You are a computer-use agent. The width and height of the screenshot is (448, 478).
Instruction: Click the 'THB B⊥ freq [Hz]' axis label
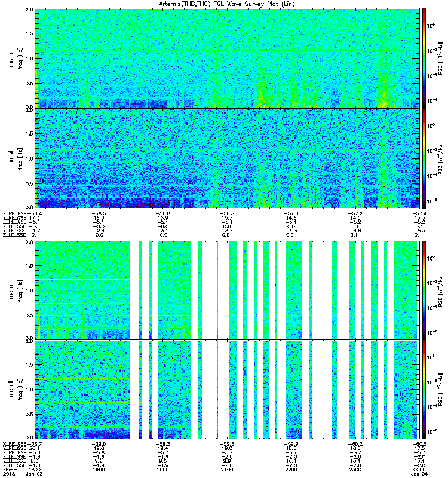(x=16, y=58)
